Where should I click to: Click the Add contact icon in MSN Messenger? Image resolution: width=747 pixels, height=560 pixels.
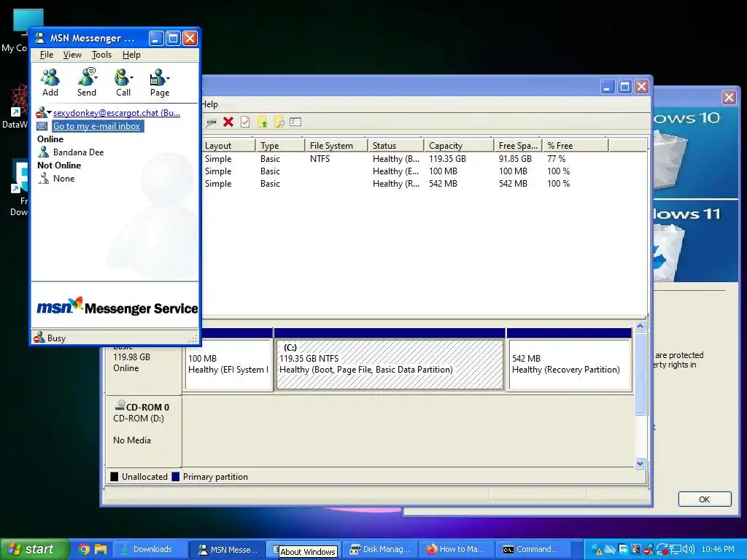click(x=50, y=77)
